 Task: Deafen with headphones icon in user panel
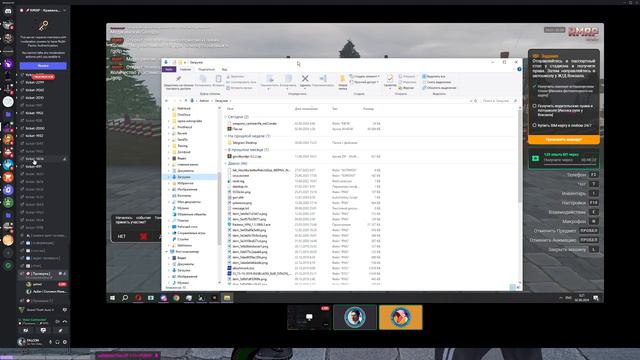pos(58,342)
